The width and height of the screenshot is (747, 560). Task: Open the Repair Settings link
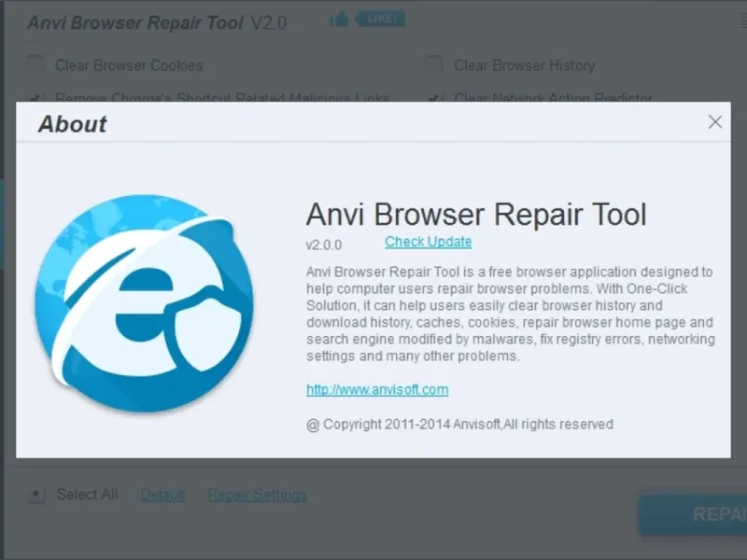258,495
